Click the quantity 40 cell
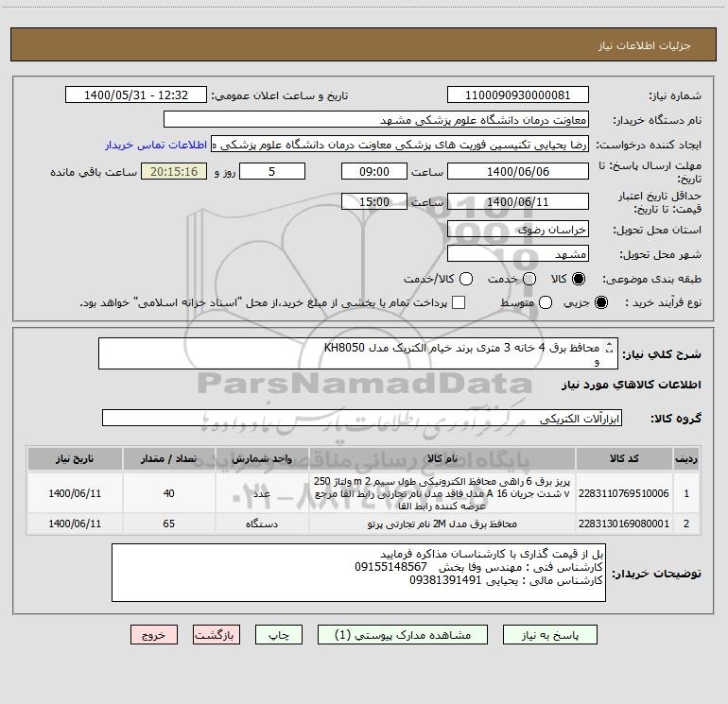Image resolution: width=728 pixels, height=704 pixels. (x=169, y=493)
